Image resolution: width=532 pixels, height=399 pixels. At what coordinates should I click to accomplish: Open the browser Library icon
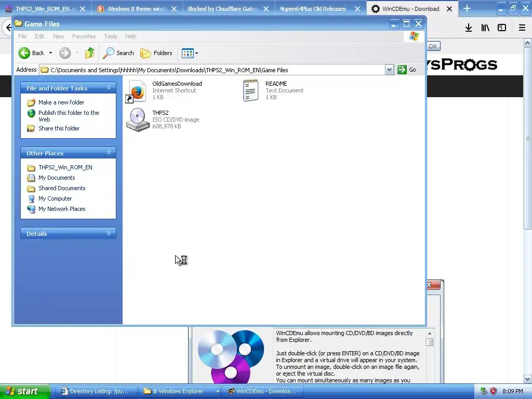click(485, 28)
